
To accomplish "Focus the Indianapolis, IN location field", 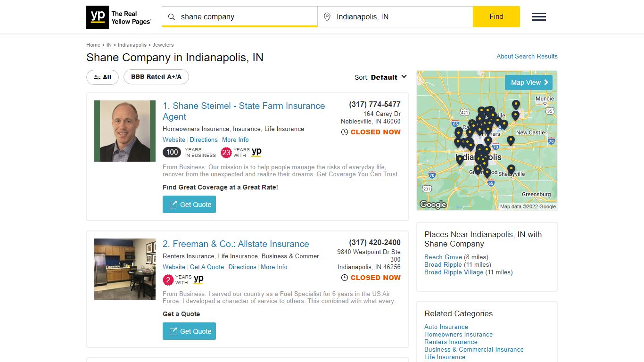I will pos(395,16).
